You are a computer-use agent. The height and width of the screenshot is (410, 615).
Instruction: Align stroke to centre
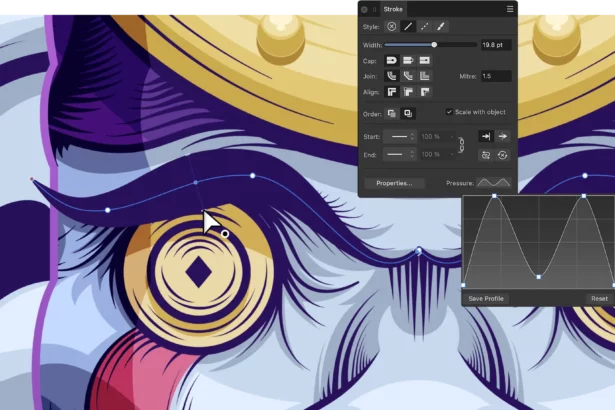pos(391,92)
